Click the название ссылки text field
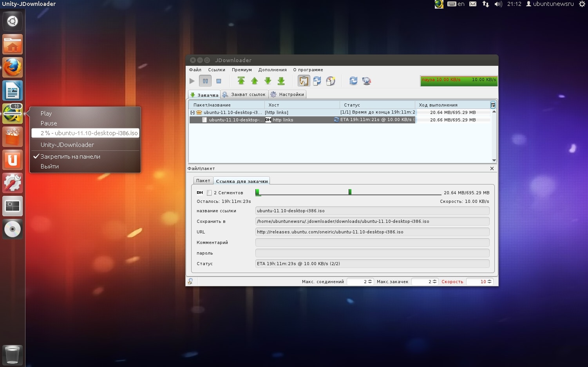The width and height of the screenshot is (588, 367). click(372, 211)
